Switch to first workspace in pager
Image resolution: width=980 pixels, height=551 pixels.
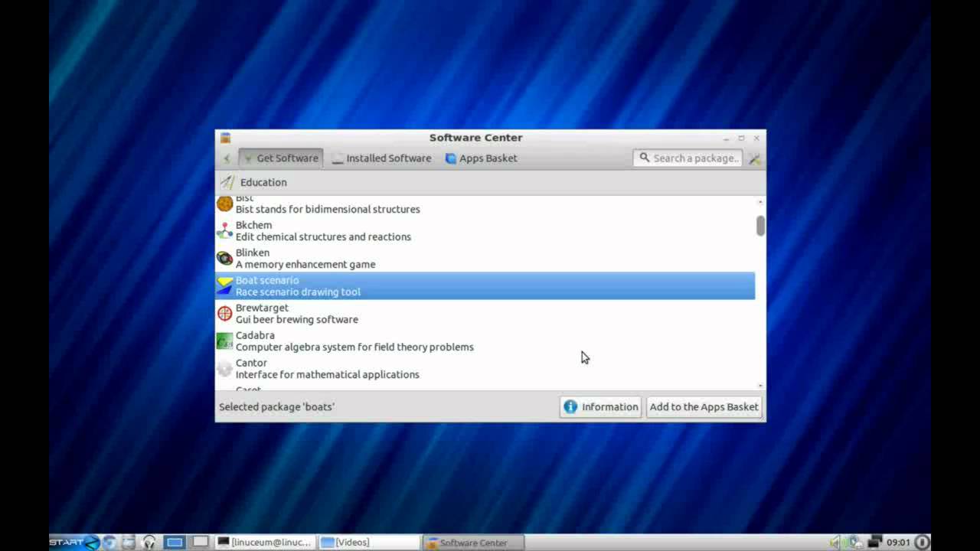click(x=175, y=542)
